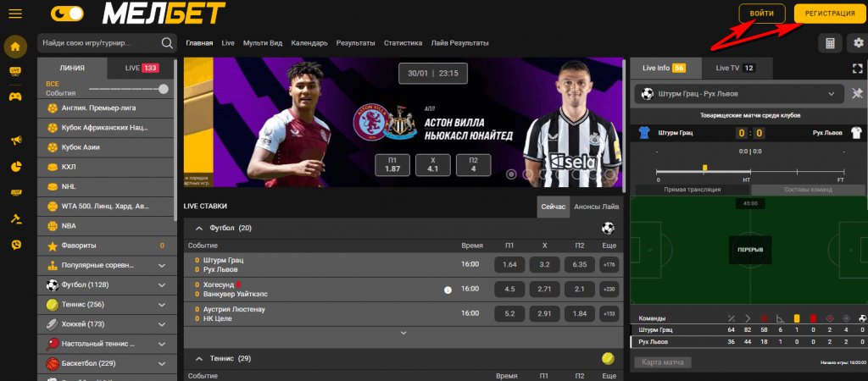This screenshot has height=381, width=868.
Task: Click the star icon beside Фавориты
Action: pyautogui.click(x=53, y=246)
